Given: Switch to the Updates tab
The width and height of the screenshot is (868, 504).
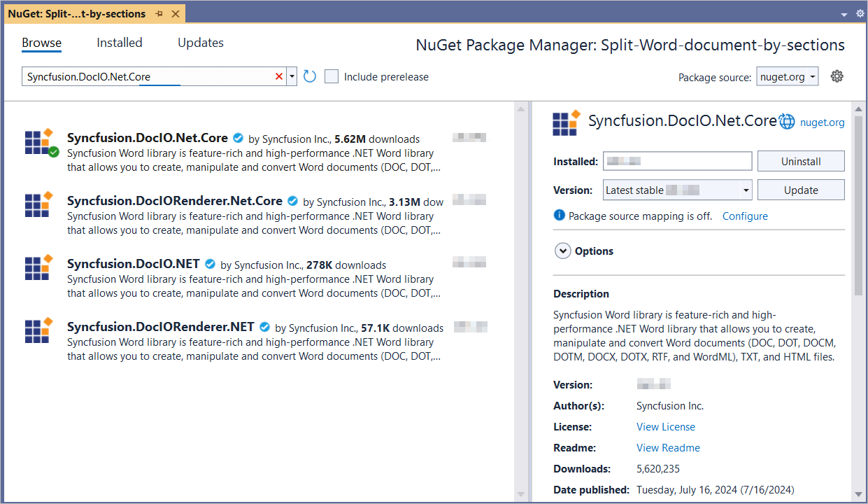Looking at the screenshot, I should pyautogui.click(x=200, y=43).
